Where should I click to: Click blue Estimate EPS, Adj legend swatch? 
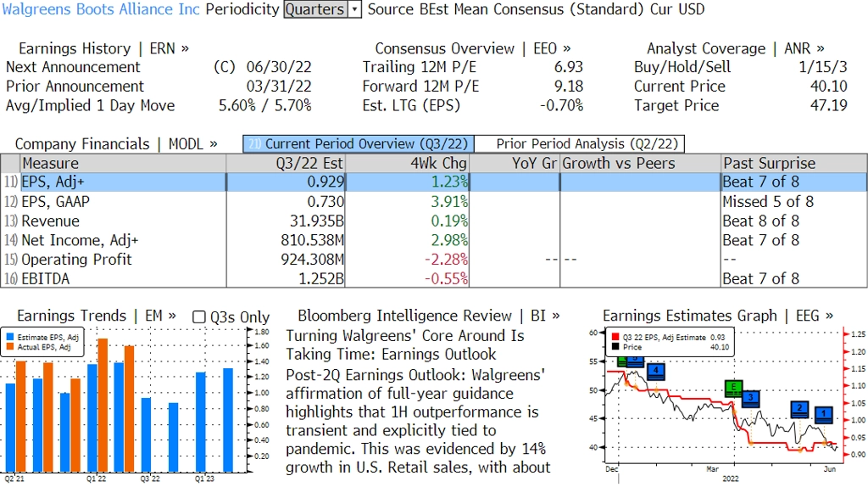pyautogui.click(x=10, y=338)
